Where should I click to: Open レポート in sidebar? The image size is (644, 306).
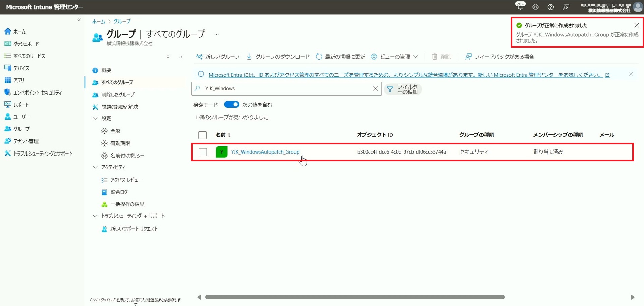coord(17,105)
